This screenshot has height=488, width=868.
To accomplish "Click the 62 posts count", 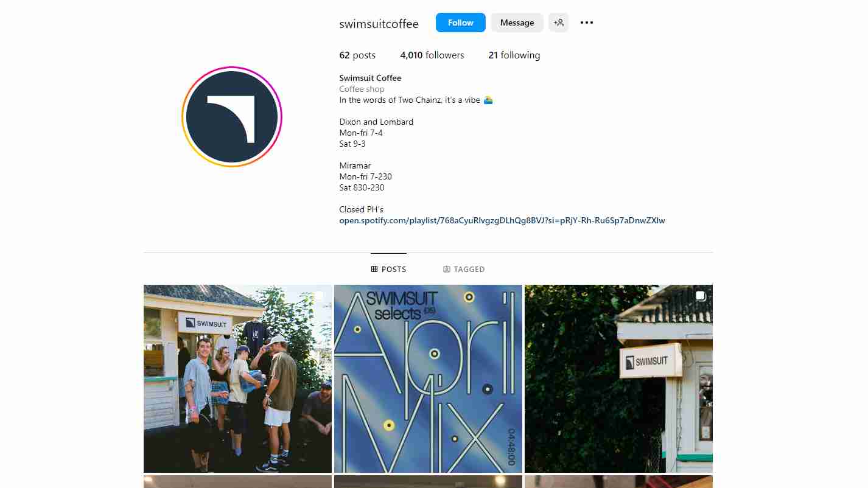I will click(357, 55).
